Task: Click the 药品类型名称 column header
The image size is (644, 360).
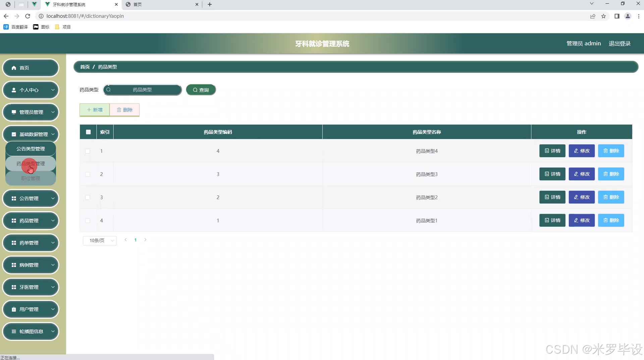Action: tap(427, 132)
